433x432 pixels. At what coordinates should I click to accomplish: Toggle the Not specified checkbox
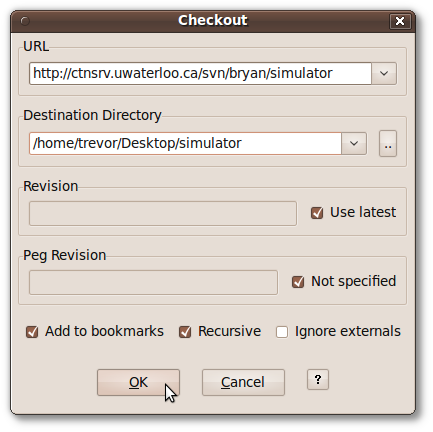298,282
